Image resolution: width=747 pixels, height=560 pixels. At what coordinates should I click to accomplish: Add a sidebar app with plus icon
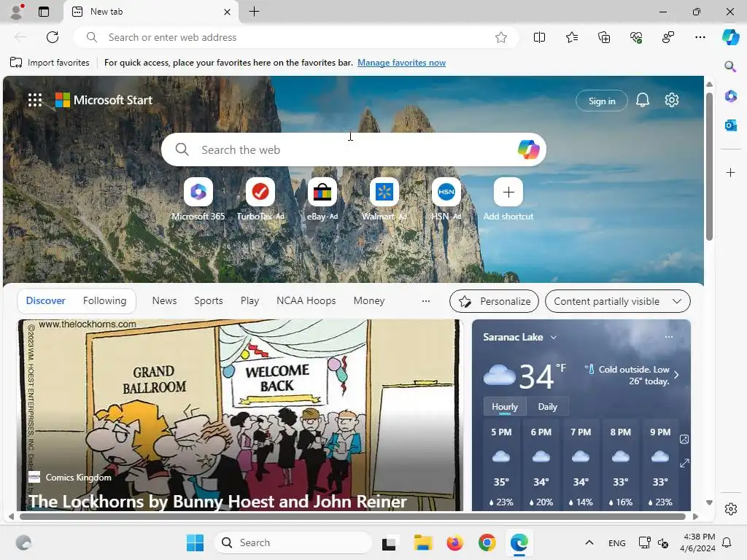730,172
